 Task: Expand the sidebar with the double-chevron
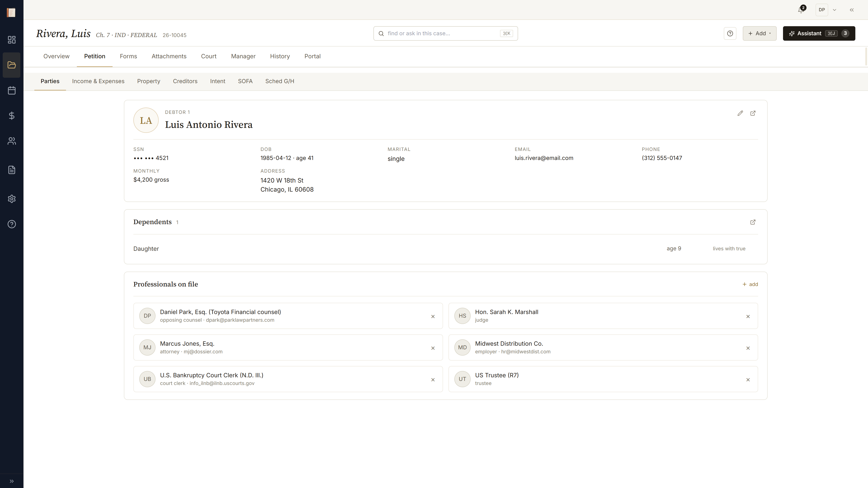(12, 481)
